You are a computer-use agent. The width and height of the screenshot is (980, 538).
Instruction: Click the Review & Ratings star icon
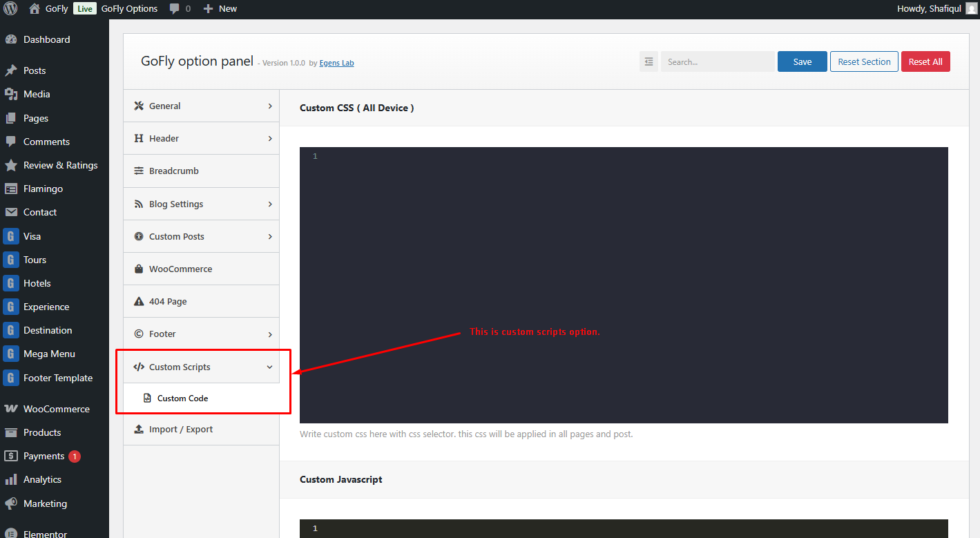(x=11, y=165)
